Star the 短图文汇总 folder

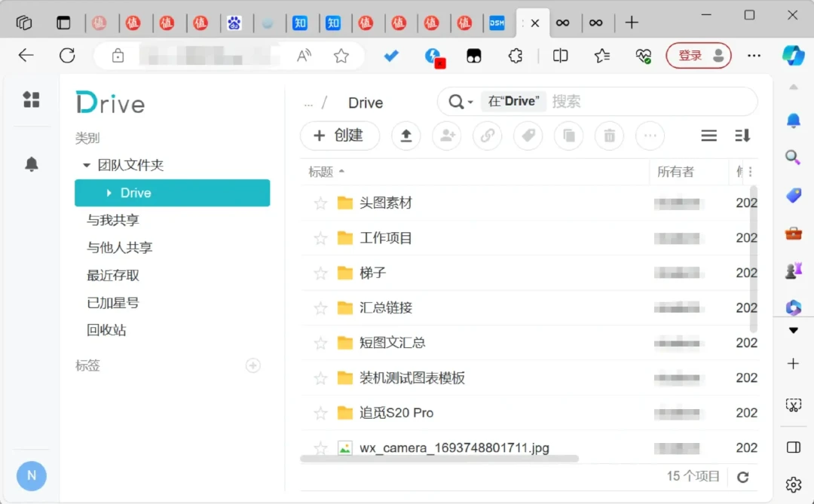[x=320, y=343]
